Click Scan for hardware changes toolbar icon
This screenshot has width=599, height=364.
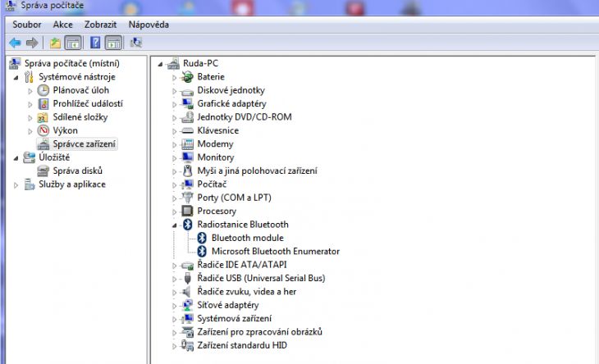coord(135,43)
